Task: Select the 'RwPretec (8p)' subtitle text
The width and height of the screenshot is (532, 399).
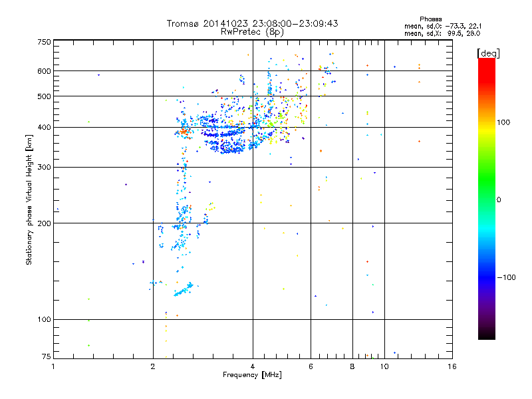Action: click(252, 32)
